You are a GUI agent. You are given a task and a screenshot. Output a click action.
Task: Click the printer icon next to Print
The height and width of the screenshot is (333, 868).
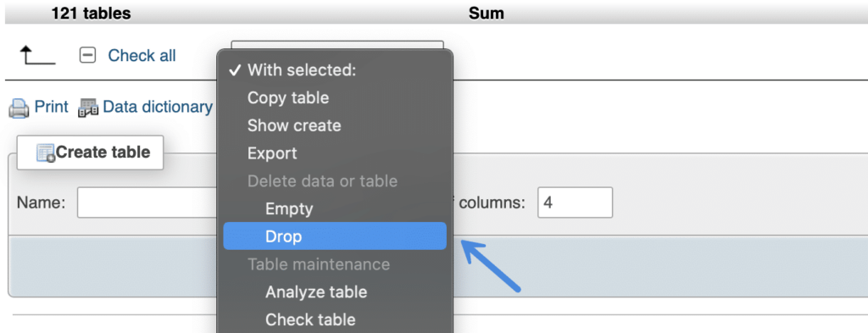(x=19, y=108)
